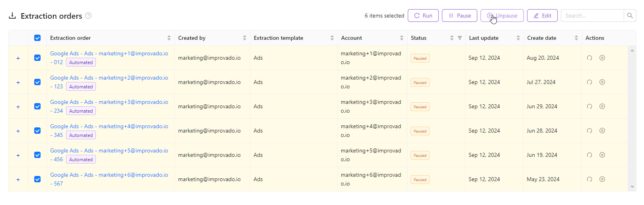The width and height of the screenshot is (644, 205).
Task: Click the '6 items selected' label
Action: [384, 16]
